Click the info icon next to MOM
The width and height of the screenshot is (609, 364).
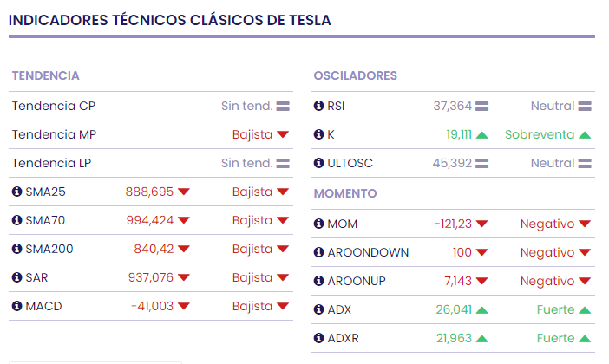pos(318,224)
